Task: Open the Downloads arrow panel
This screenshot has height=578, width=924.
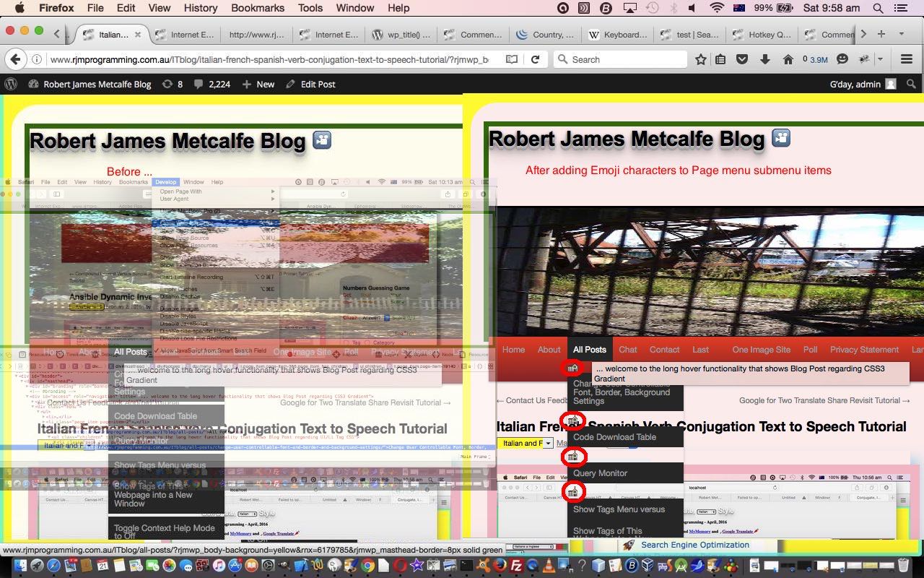Action: [x=765, y=59]
